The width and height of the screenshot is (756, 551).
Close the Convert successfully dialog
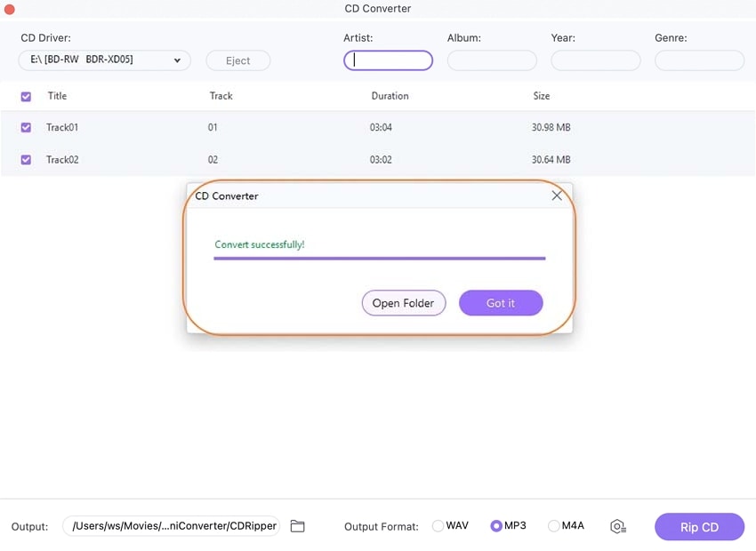557,196
